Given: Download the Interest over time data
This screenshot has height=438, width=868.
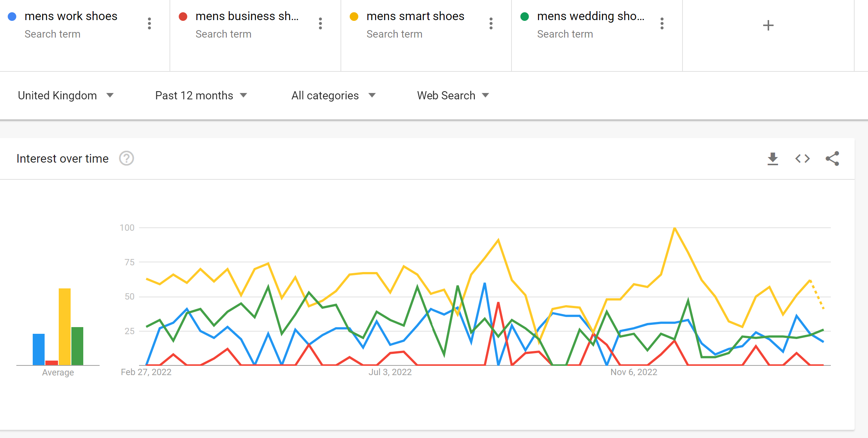Looking at the screenshot, I should 773,159.
